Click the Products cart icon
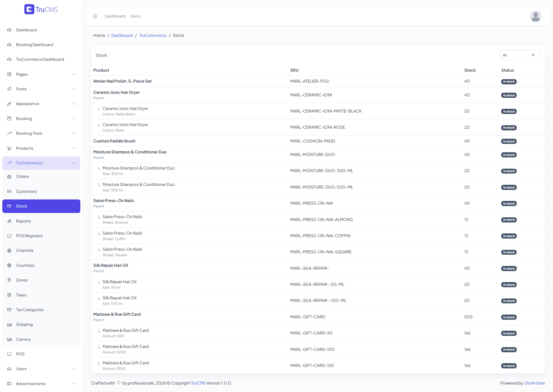The height and width of the screenshot is (392, 553). (9, 148)
